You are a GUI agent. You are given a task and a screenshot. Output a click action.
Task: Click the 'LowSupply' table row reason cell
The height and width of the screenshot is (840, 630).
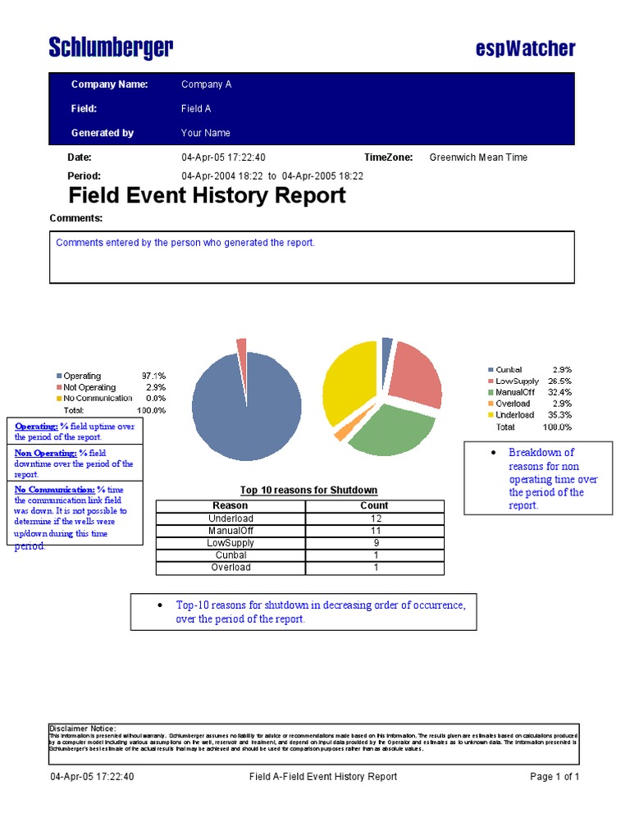(231, 543)
